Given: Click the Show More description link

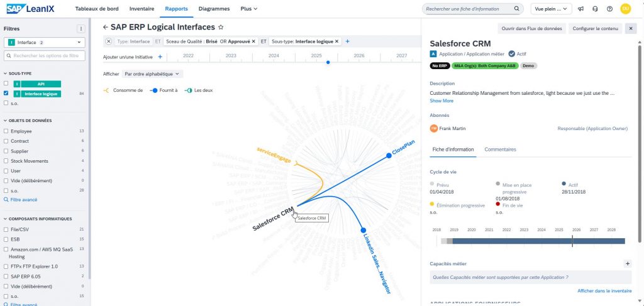Looking at the screenshot, I should (441, 101).
